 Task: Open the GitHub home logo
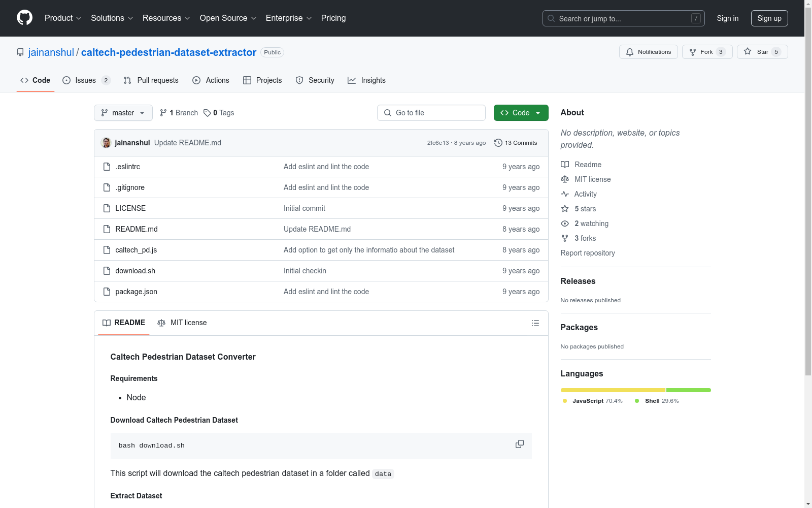pyautogui.click(x=24, y=18)
